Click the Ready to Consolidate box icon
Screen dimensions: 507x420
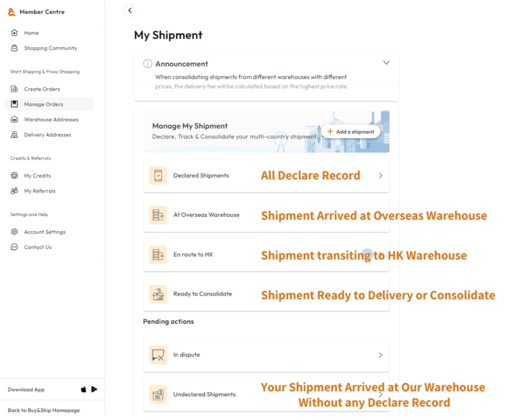click(x=158, y=294)
